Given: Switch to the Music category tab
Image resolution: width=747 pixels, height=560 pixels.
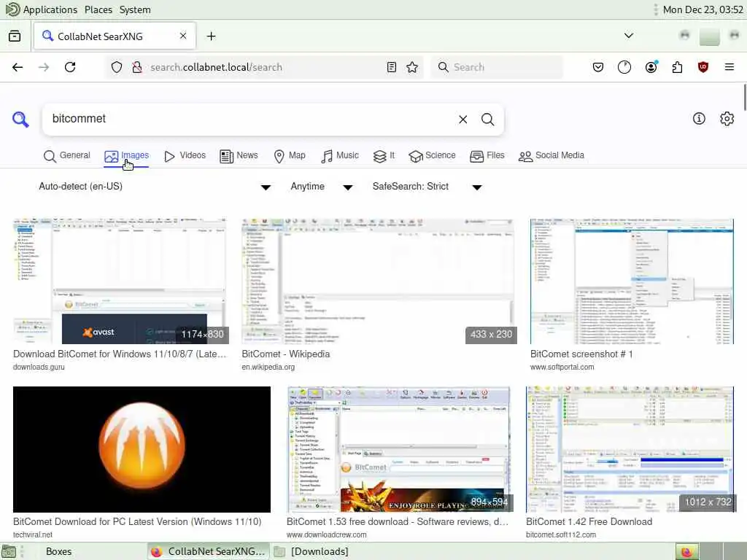Looking at the screenshot, I should click(340, 156).
